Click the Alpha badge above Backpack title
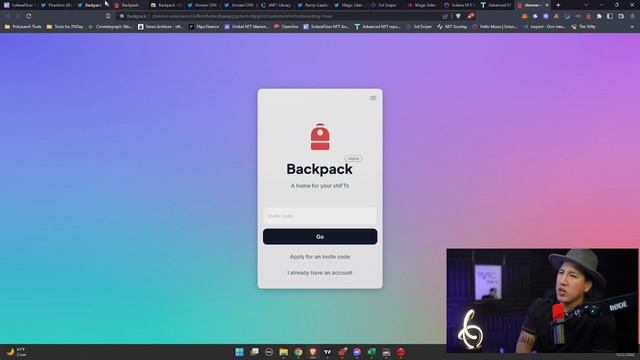Viewport: 640px width, 360px height. 353,158
